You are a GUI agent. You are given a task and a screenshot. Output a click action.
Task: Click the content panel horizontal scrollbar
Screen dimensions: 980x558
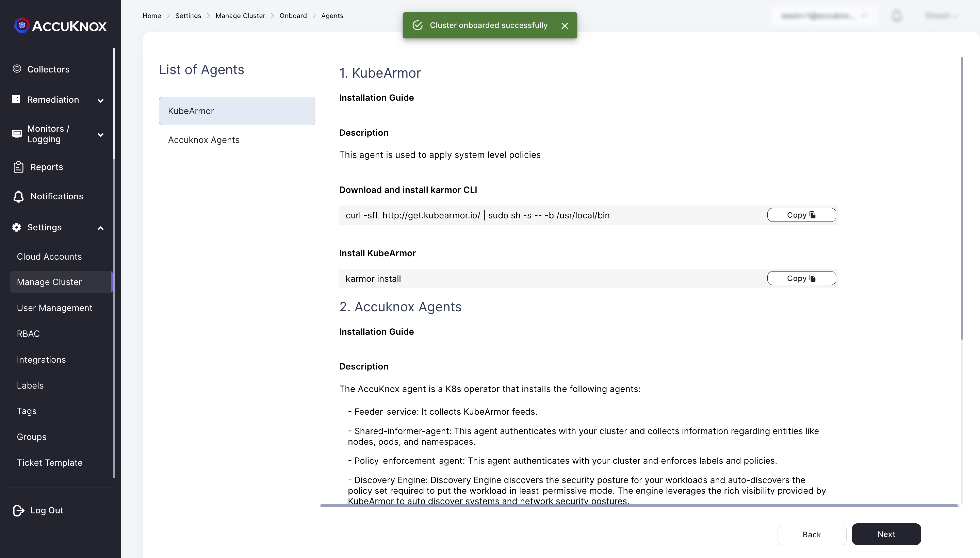639,505
